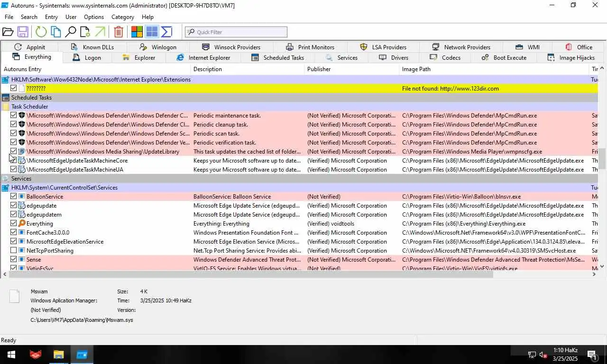Toggle the blue Windows entries filter icon

152,32
